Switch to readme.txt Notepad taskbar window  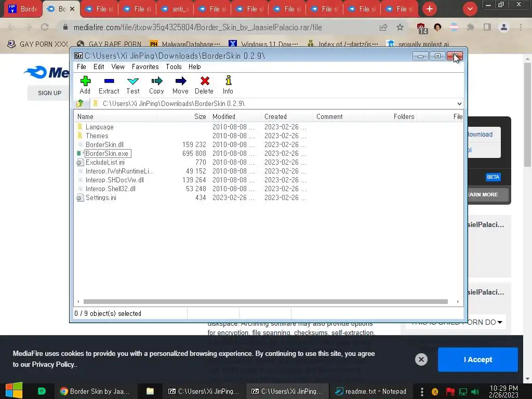pos(370,391)
